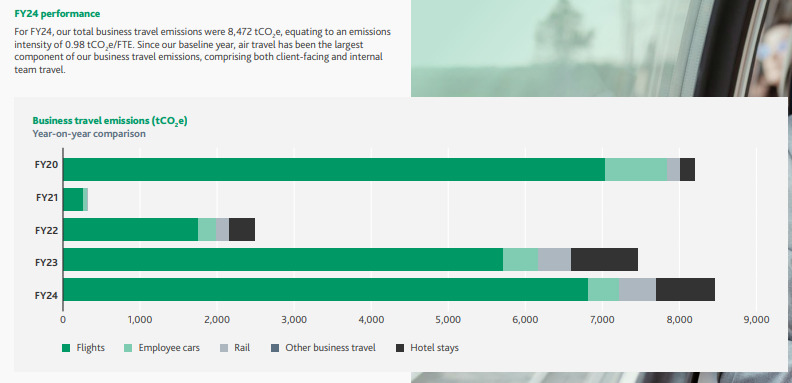Viewport: 792px width, 383px height.
Task: Click the Rail legend color swatch
Action: click(224, 348)
